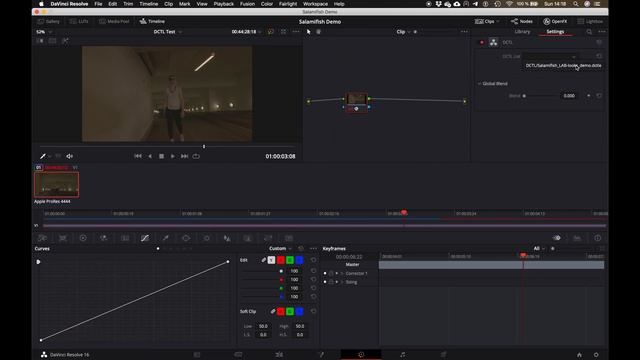Open the Sizing palette icon
The image size is (640, 360).
268,238
